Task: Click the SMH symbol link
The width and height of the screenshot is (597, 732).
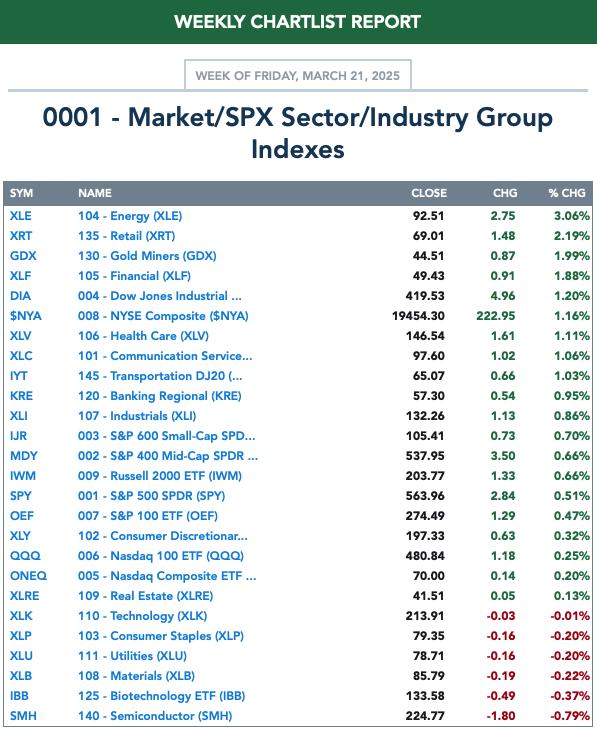Action: click(x=23, y=716)
